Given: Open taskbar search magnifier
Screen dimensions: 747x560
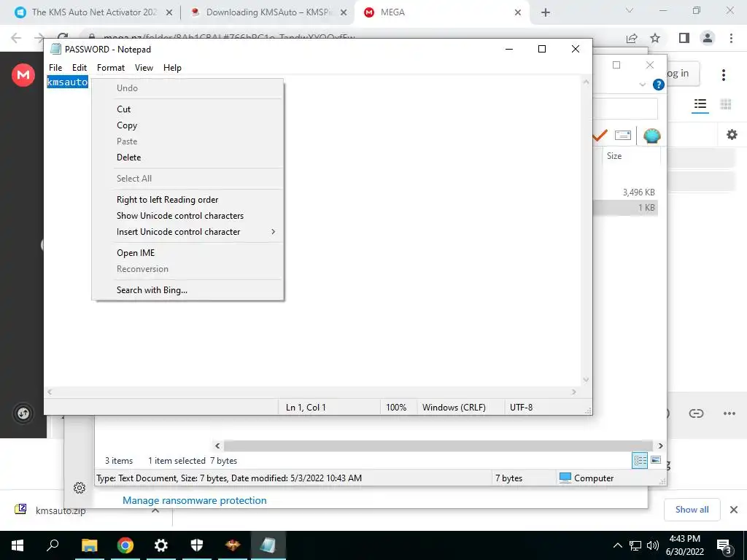Looking at the screenshot, I should [53, 545].
